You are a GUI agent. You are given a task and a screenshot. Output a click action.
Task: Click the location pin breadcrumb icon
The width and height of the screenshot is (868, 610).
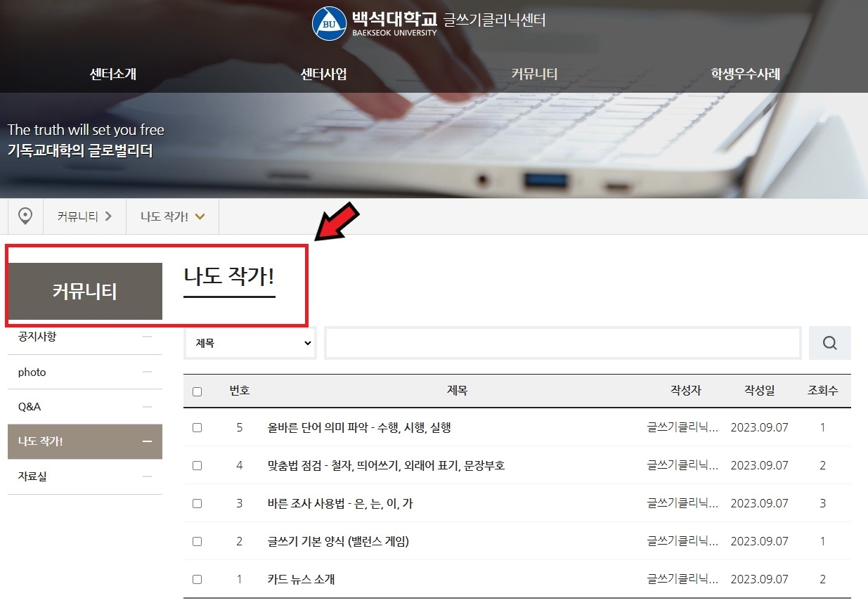pos(25,216)
